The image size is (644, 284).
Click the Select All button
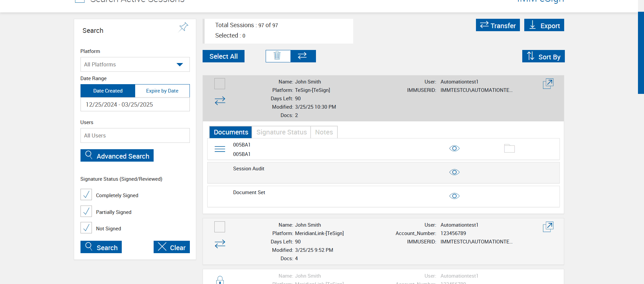click(x=223, y=56)
